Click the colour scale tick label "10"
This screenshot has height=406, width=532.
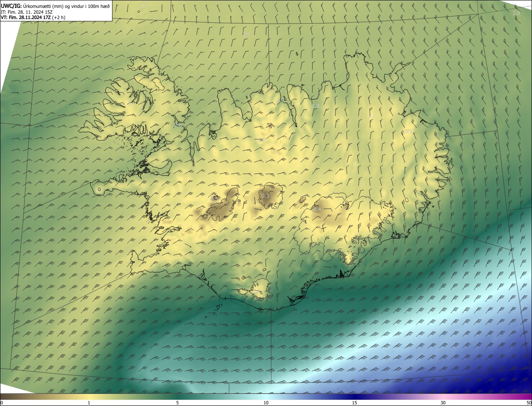[266, 403]
